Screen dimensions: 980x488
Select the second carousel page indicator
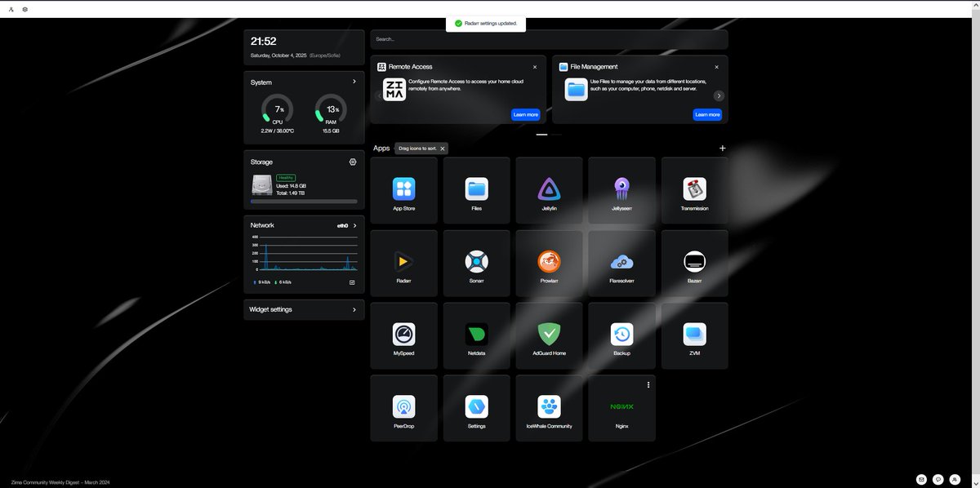tap(556, 134)
